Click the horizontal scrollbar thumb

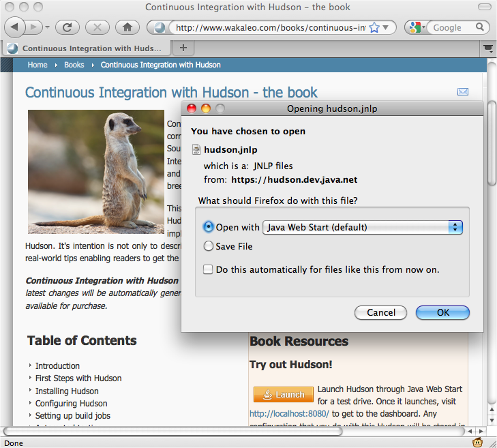coord(173,431)
